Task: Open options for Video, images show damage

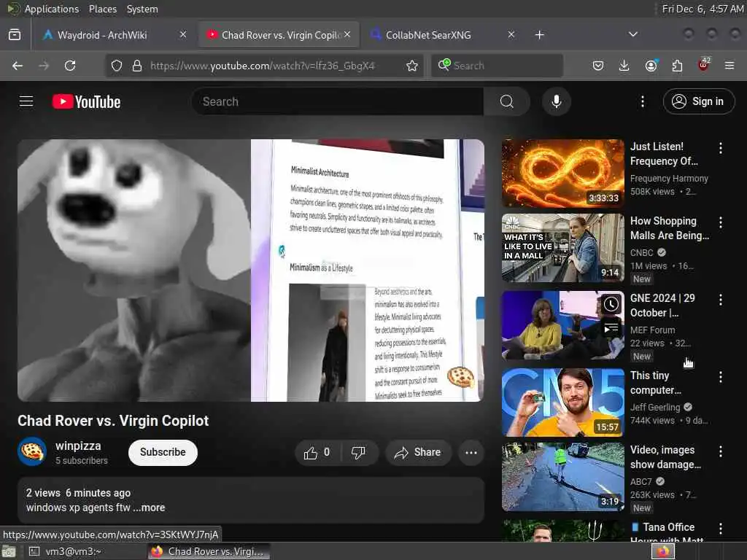Action: (720, 451)
